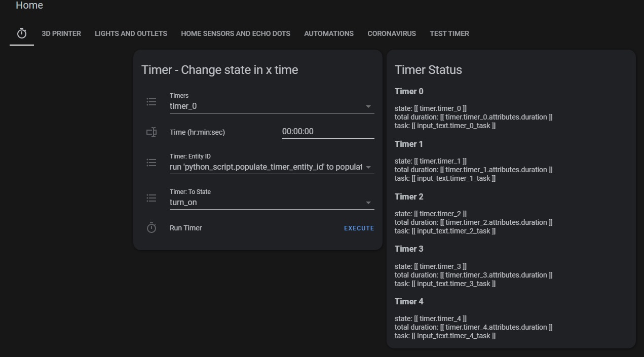Click list icon next to Timer: Entity ID

pos(151,163)
